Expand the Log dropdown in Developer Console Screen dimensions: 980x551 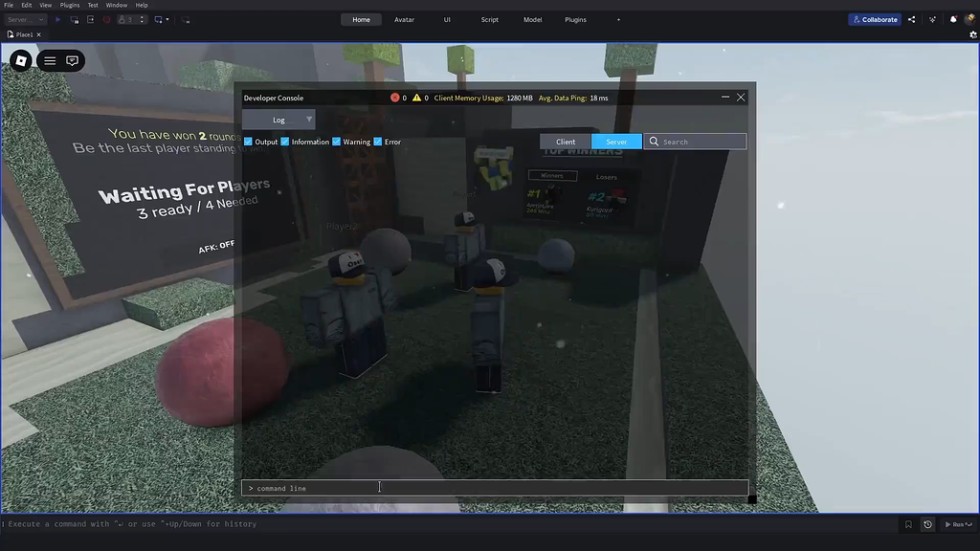(278, 120)
